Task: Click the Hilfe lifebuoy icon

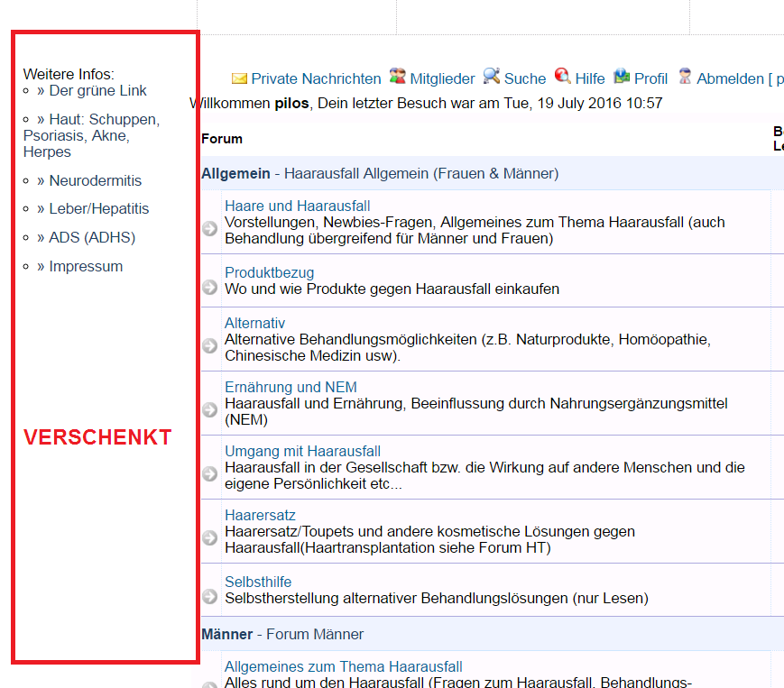Action: (x=563, y=77)
